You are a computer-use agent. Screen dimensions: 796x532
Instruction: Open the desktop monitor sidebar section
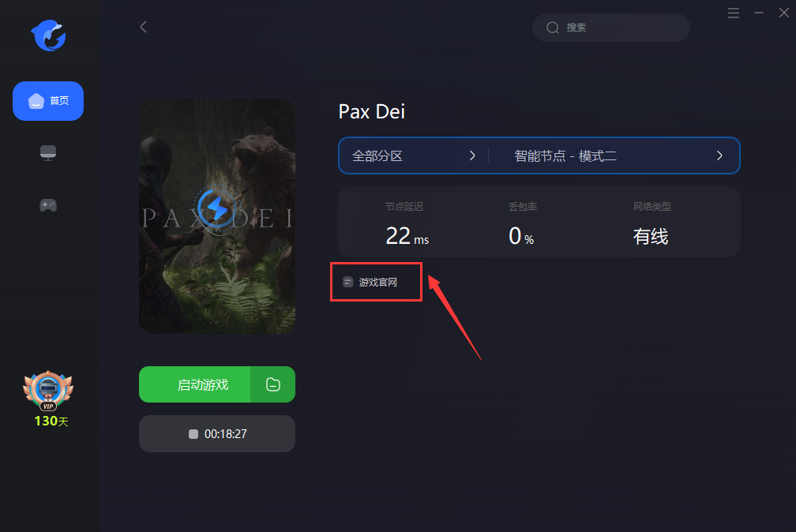click(48, 153)
